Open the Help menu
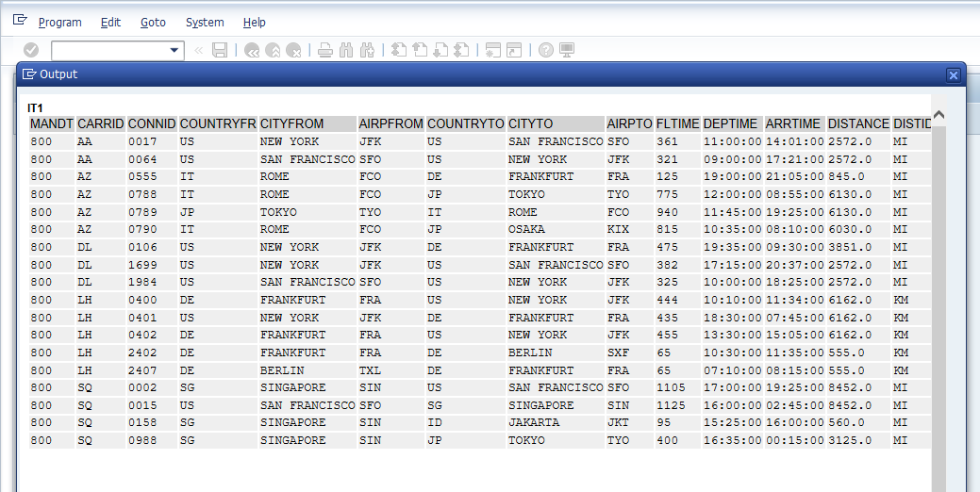The height and width of the screenshot is (492, 980). [x=255, y=23]
